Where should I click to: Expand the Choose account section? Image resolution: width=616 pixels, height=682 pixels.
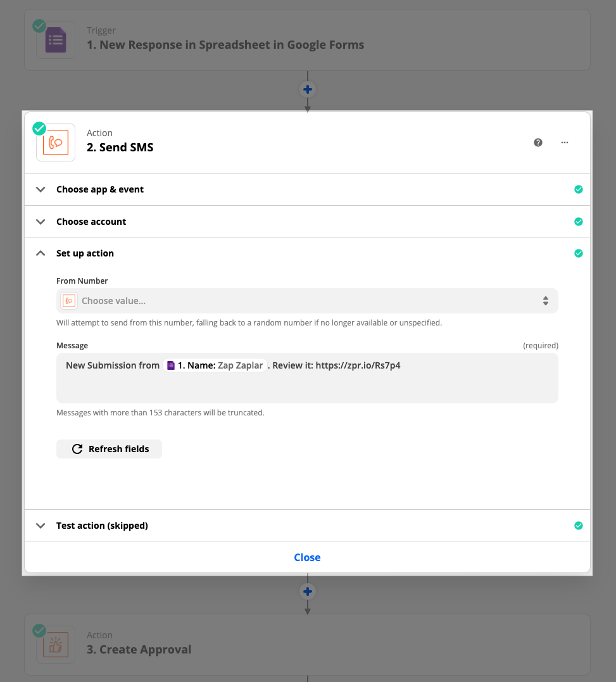(41, 222)
